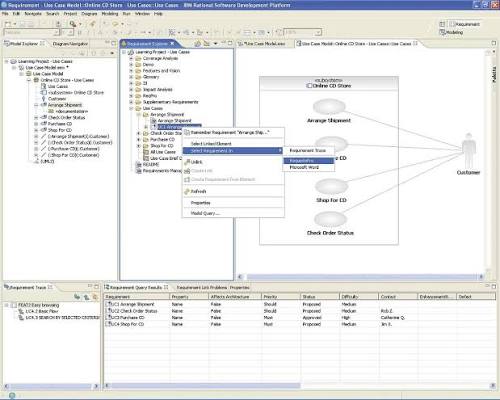
Task: Expand the Coverage Analysis folder
Action: point(131,58)
